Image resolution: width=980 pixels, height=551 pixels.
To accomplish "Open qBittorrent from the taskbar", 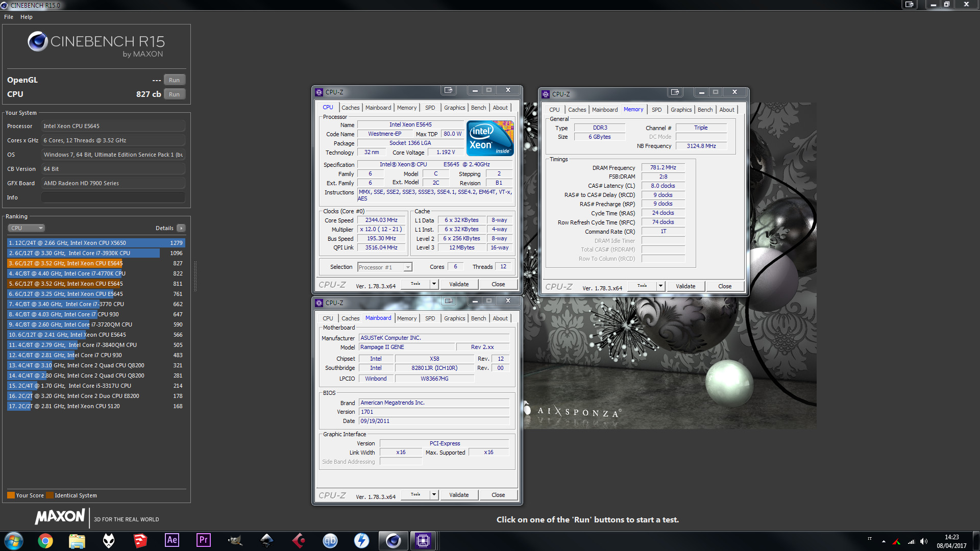I will (x=330, y=540).
